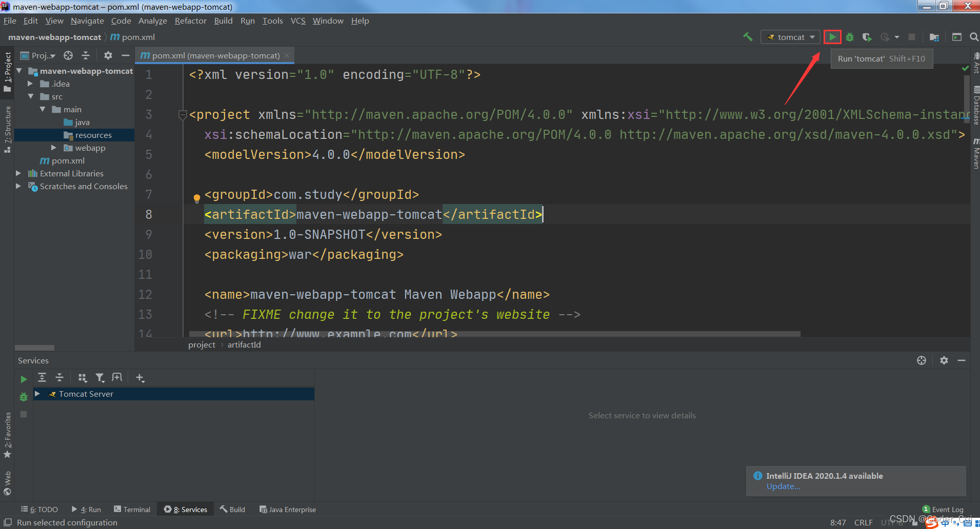Screen dimensions: 980x529
Task: Click the yellow intention lightbulb on line 7
Action: [196, 198]
